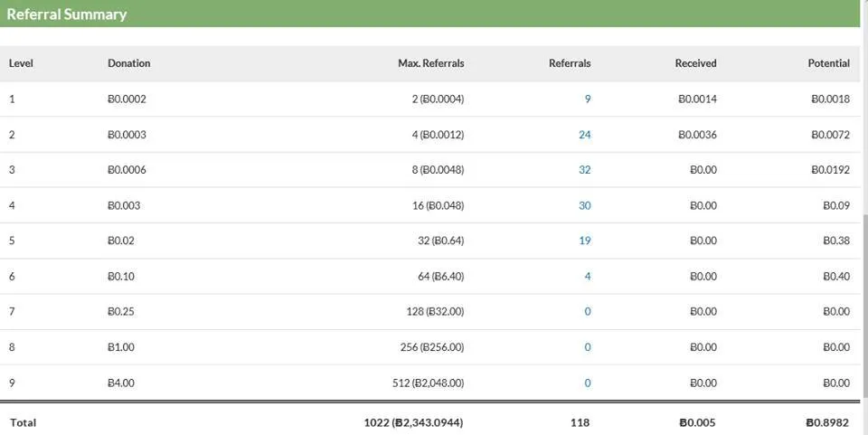Viewport: 868px width, 435px height.
Task: Click the 512 (Ƀ2,048.00) max referrals cell
Action: [429, 383]
